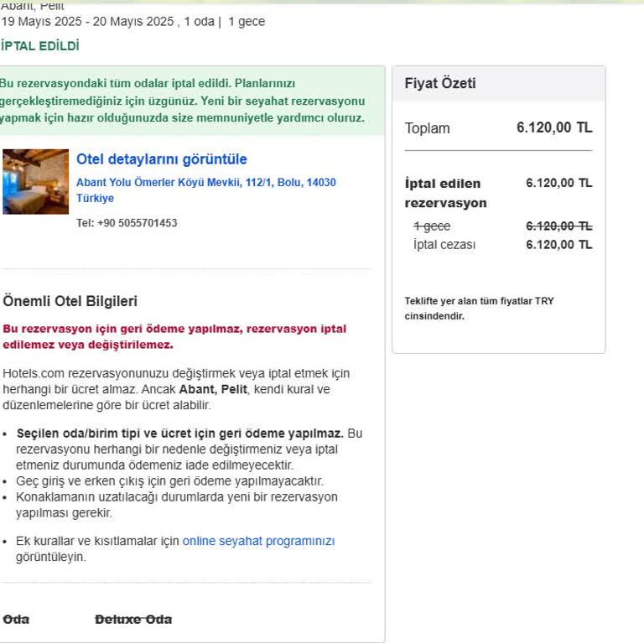Click the struck-through 'Deluxe Oda' text
The width and height of the screenshot is (644, 644).
click(133, 619)
